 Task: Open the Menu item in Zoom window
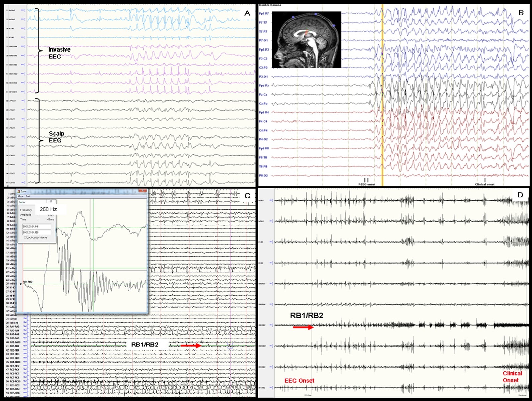(x=21, y=196)
